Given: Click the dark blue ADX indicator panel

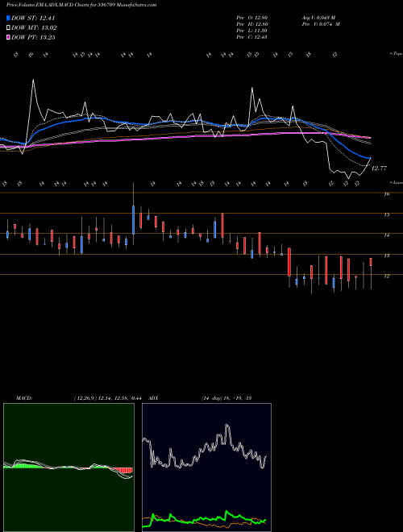Looking at the screenshot, I should click(x=206, y=468).
